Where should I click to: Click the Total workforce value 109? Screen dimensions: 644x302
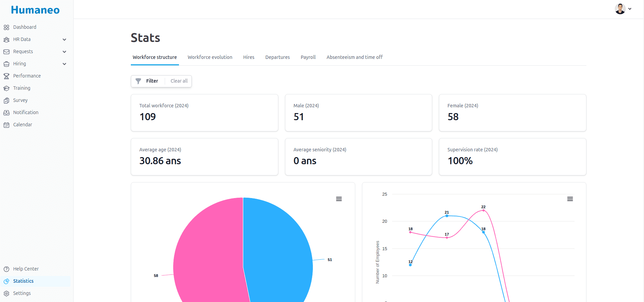click(148, 117)
